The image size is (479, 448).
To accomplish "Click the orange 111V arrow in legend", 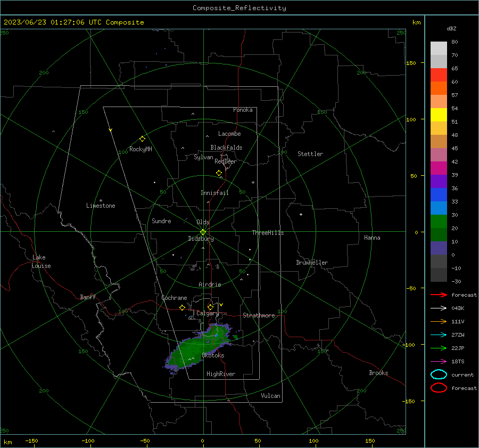I will click(x=439, y=321).
